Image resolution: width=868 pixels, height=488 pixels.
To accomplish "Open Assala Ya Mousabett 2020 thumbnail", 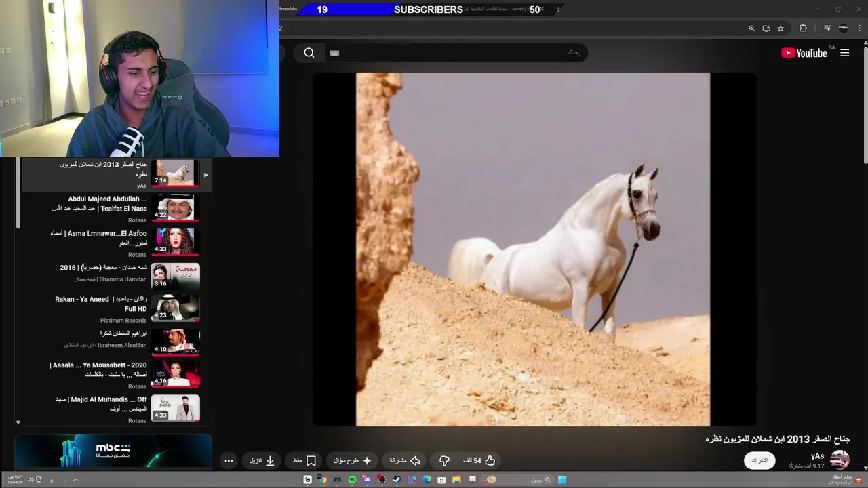I will pos(176,374).
